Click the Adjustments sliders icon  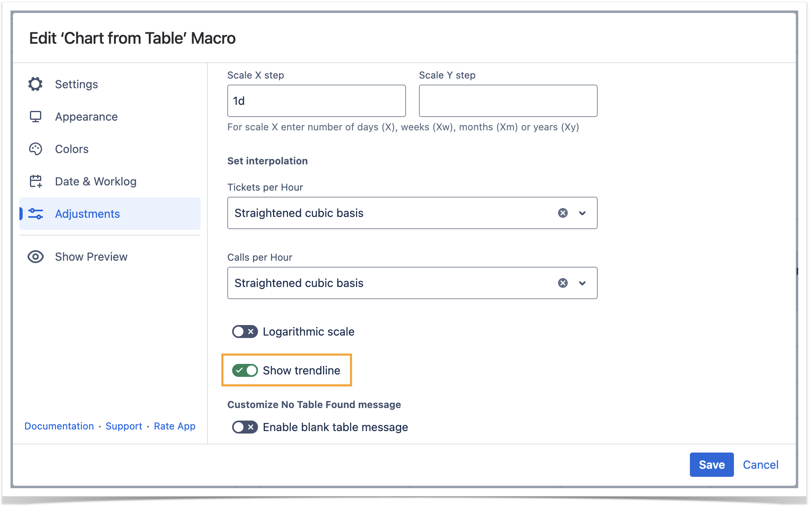36,214
